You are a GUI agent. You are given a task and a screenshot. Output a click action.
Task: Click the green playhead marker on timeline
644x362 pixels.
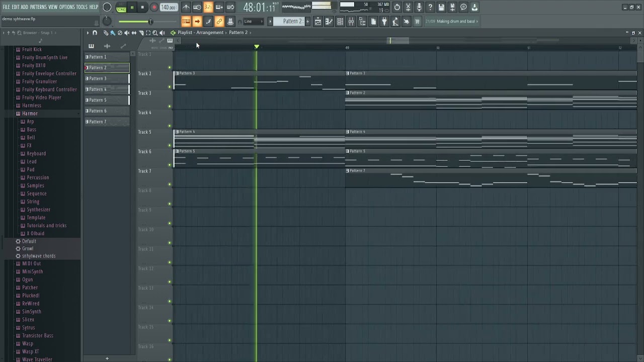257,47
